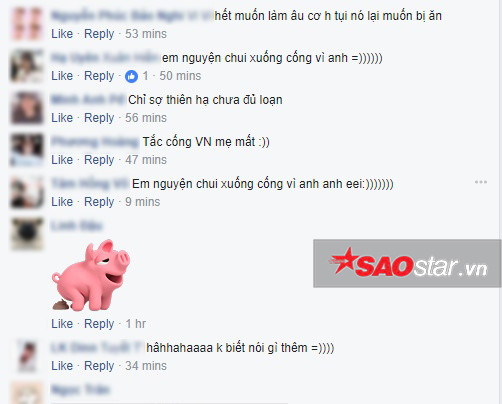The image size is (502, 404).
Task: Open the blurred commenter name on the 47 mins comment
Action: [x=95, y=142]
